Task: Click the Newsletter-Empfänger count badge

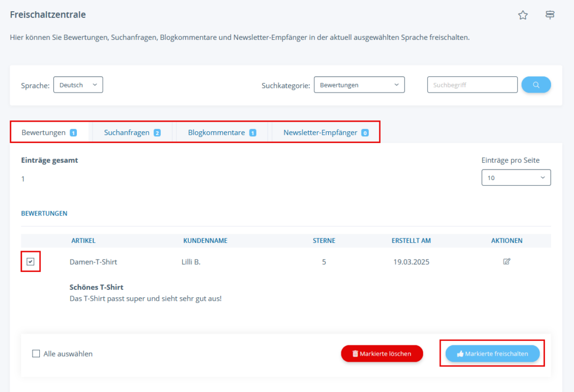Action: pos(365,133)
